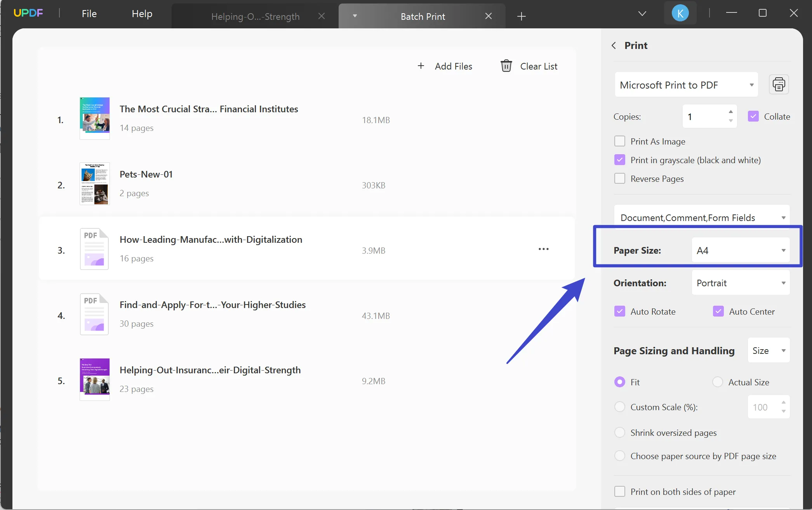Click the three-dot menu for item 3
Image resolution: width=812 pixels, height=510 pixels.
543,249
